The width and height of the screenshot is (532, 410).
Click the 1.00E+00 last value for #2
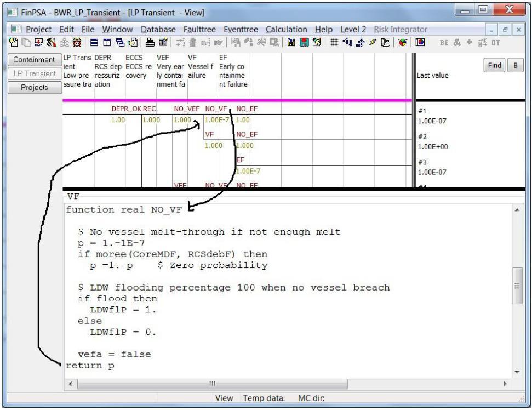[433, 147]
